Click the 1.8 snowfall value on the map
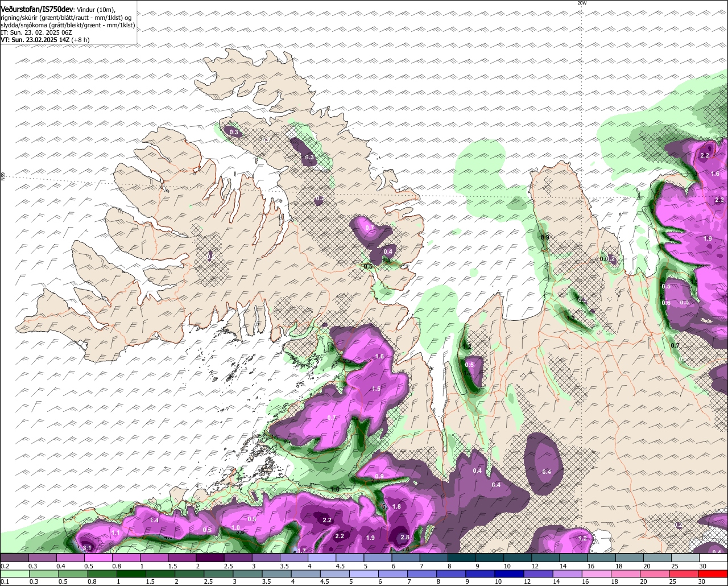Screen dimensions: 728x586 (396, 507)
